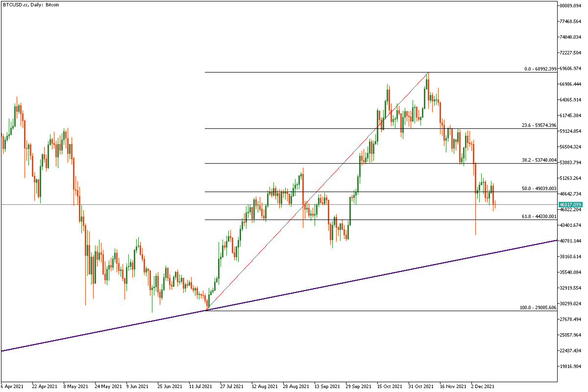The height and width of the screenshot is (392, 588).
Task: Click the 23.6 - 59574.396 Fibonacci level label
Action: pyautogui.click(x=539, y=125)
